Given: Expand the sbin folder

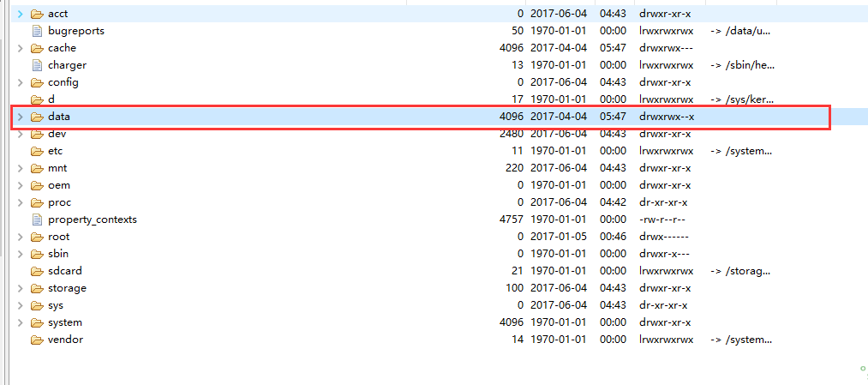Looking at the screenshot, I should (21, 254).
